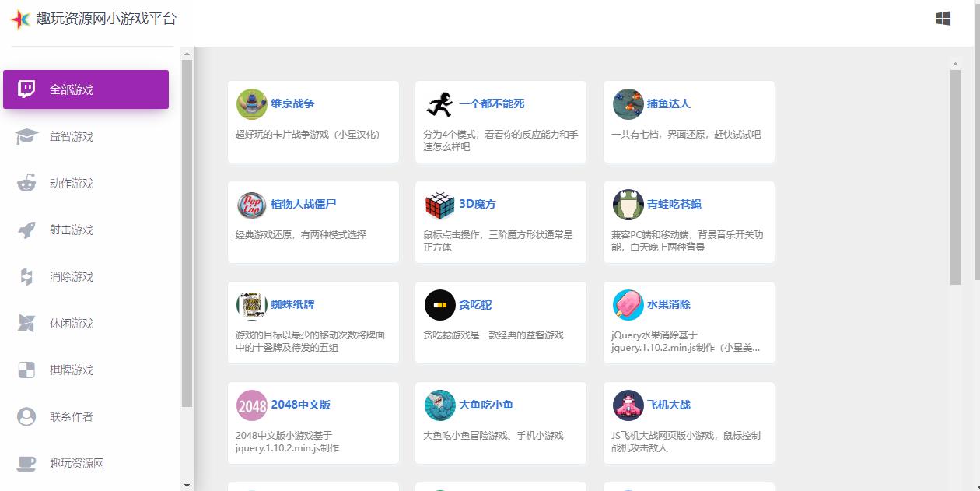Open the 水果消除 title link
Image resolution: width=980 pixels, height=491 pixels.
669,304
